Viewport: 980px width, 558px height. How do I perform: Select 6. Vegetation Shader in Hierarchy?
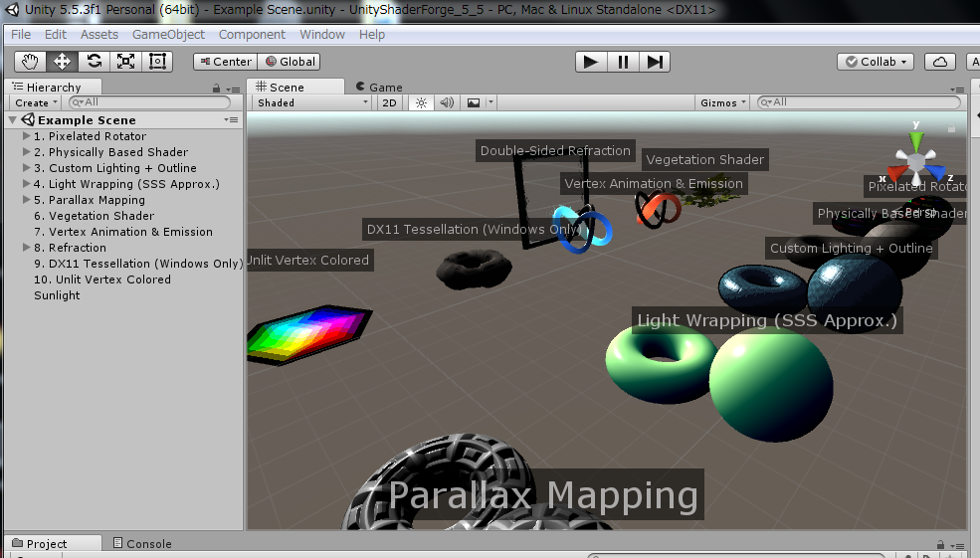click(123, 216)
